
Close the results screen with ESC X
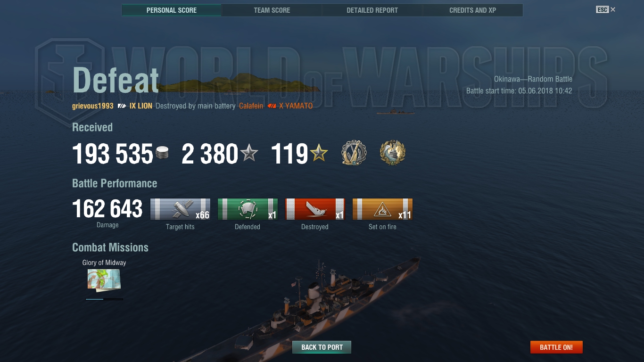click(x=606, y=9)
